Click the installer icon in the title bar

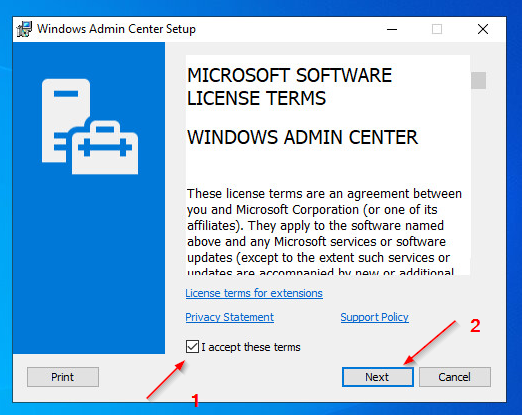coord(24,29)
